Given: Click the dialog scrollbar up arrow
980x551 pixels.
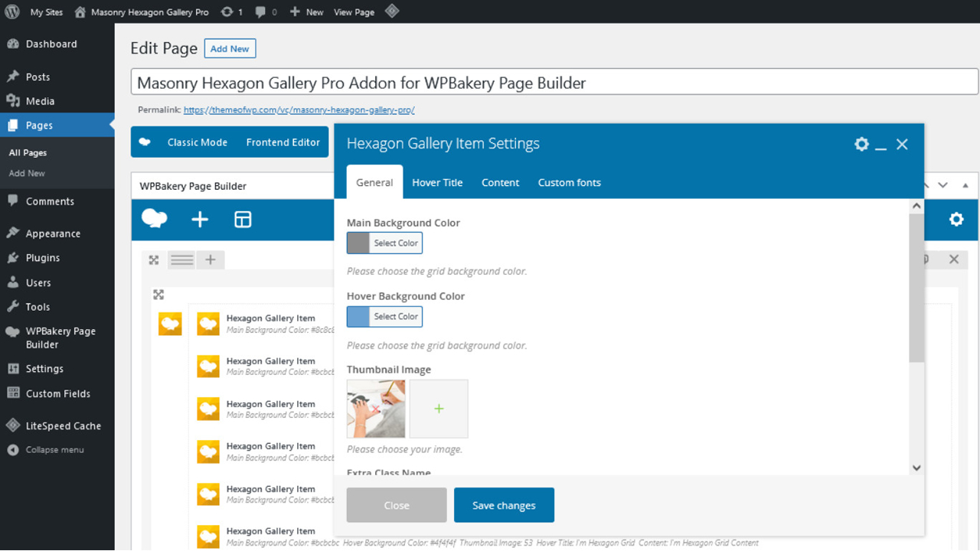Looking at the screenshot, I should coord(916,206).
